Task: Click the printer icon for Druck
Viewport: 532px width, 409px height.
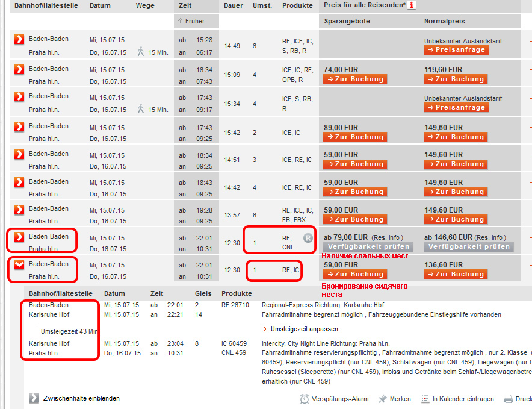Action: (x=509, y=399)
